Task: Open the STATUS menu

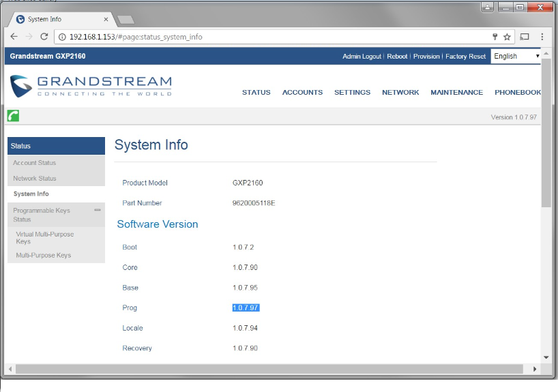Action: (x=256, y=93)
